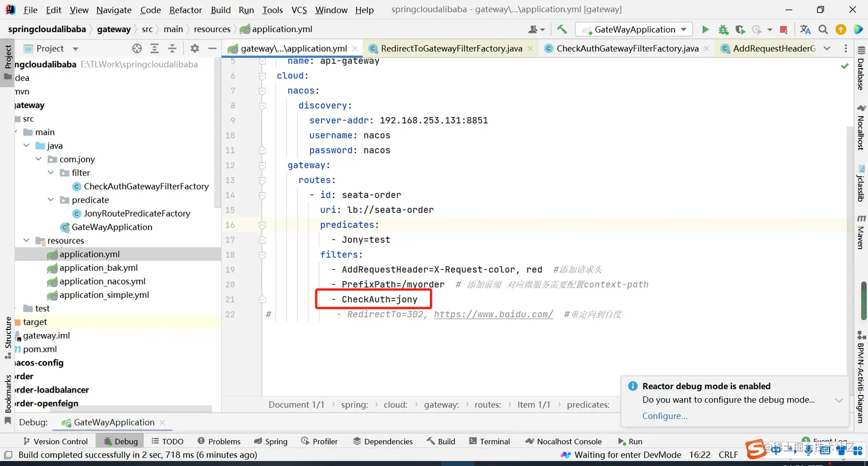Open the Run tool window button
Screen dimensions: 868x466
[x=630, y=441]
